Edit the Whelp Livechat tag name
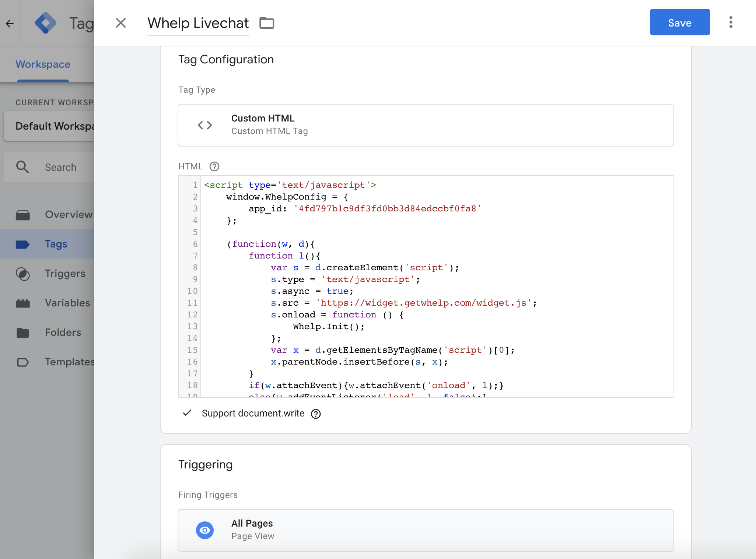Viewport: 756px width, 559px height. point(198,23)
